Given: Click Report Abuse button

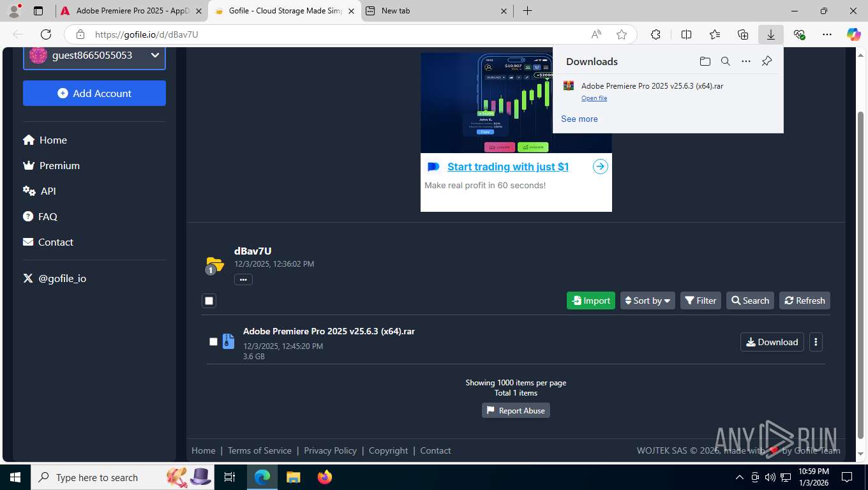Looking at the screenshot, I should click(x=516, y=410).
